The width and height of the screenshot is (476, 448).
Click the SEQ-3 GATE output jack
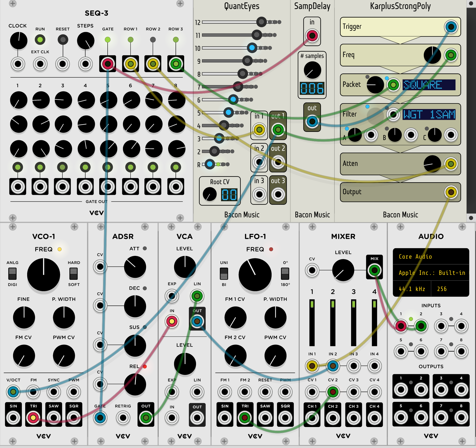click(108, 64)
